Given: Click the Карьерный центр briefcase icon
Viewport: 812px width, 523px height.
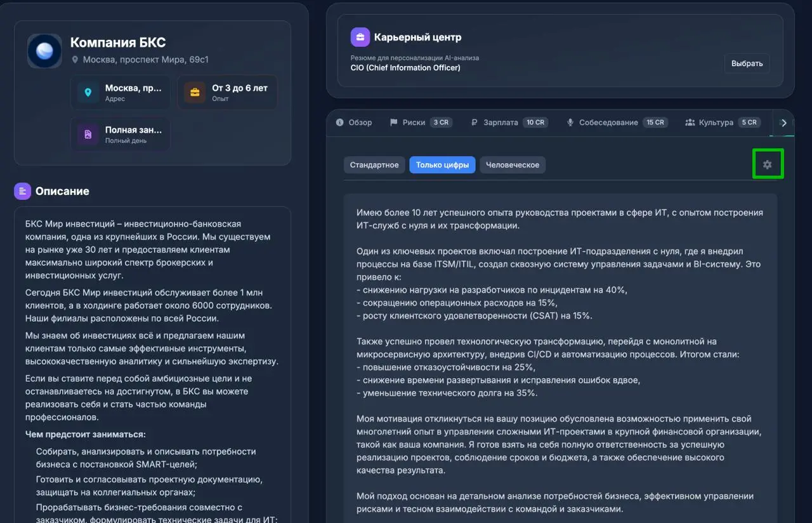Looking at the screenshot, I should (x=360, y=37).
